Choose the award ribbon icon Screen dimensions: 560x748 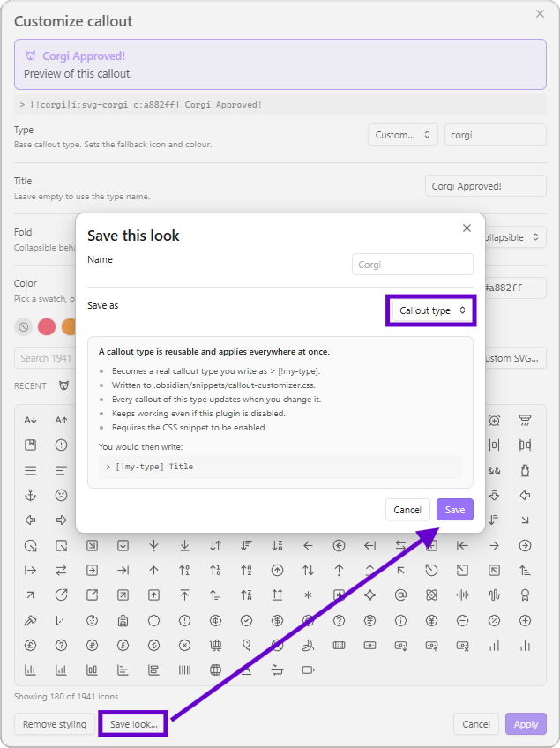pyautogui.click(x=525, y=595)
